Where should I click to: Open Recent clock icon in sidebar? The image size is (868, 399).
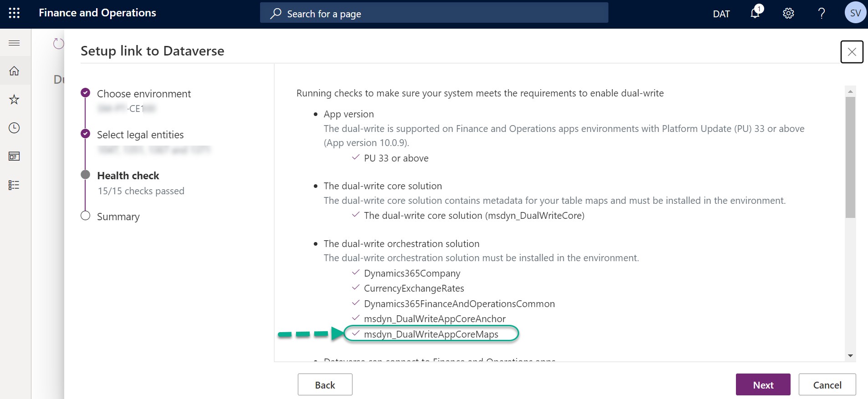14,128
